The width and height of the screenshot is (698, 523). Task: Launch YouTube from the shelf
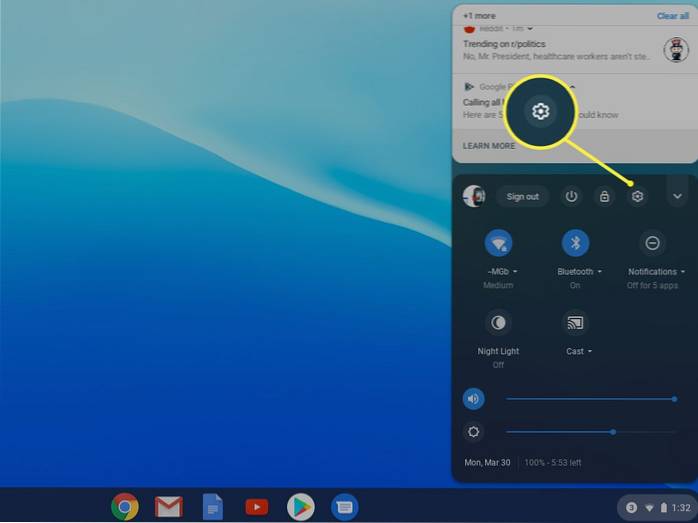tap(256, 507)
